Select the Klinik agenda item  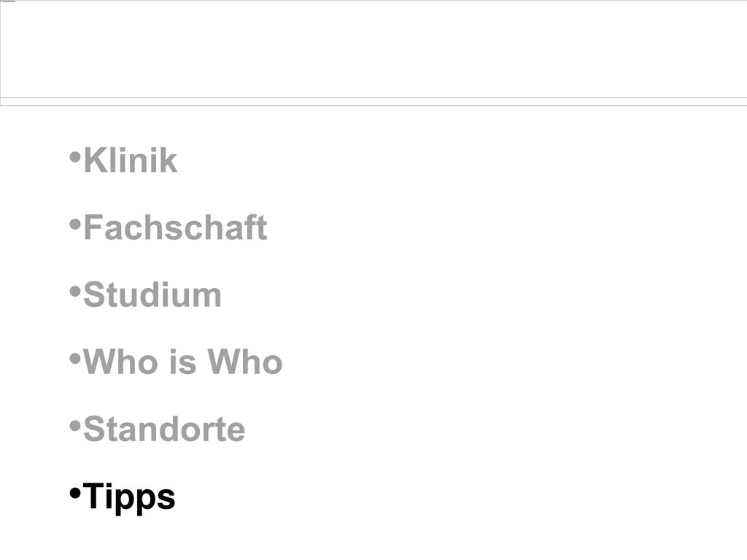131,160
